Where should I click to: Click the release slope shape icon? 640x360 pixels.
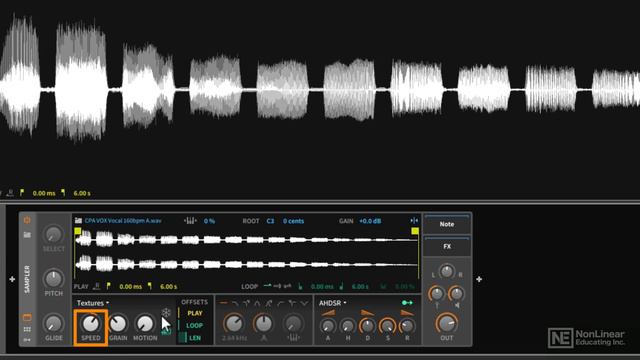coord(407,313)
